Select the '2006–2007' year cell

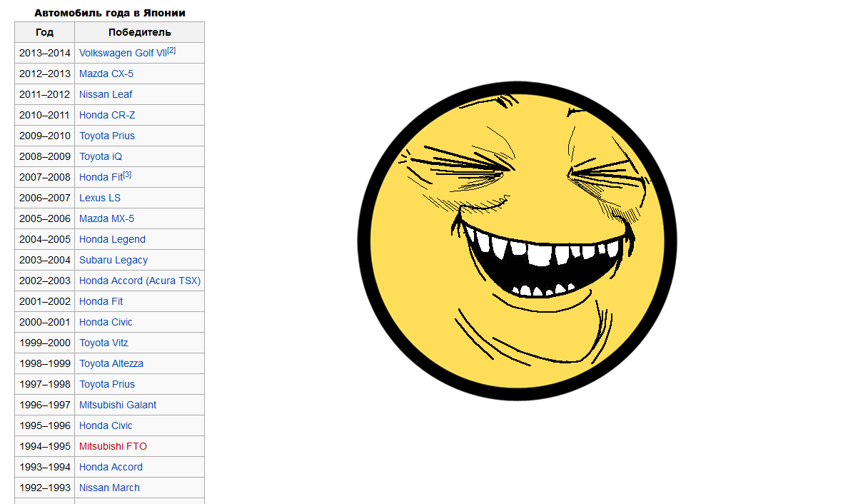(x=45, y=198)
